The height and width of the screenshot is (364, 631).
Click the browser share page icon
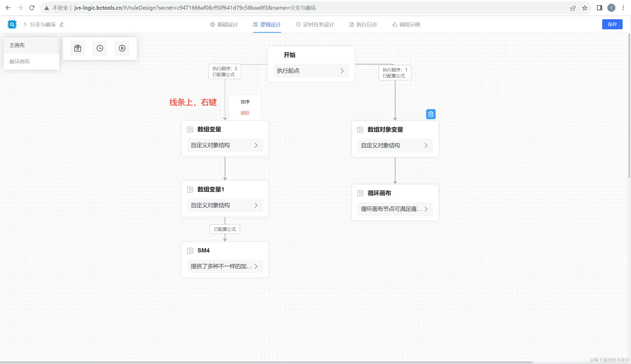click(573, 8)
